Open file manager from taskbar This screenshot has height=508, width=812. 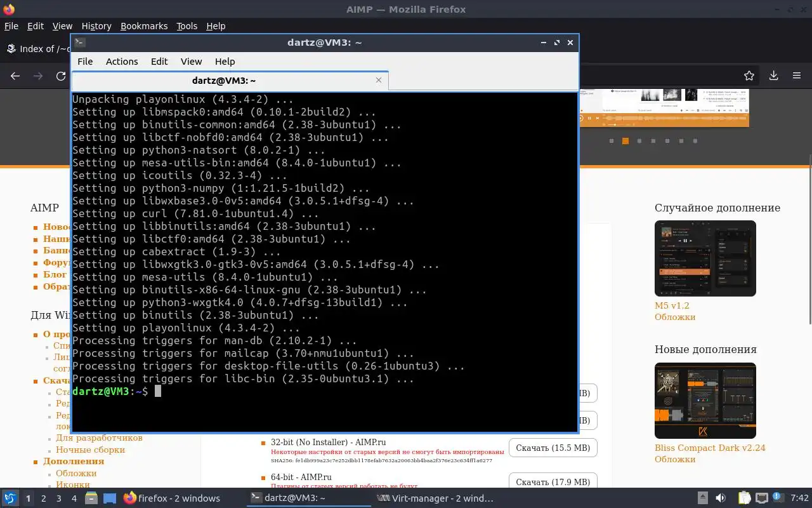[91, 498]
